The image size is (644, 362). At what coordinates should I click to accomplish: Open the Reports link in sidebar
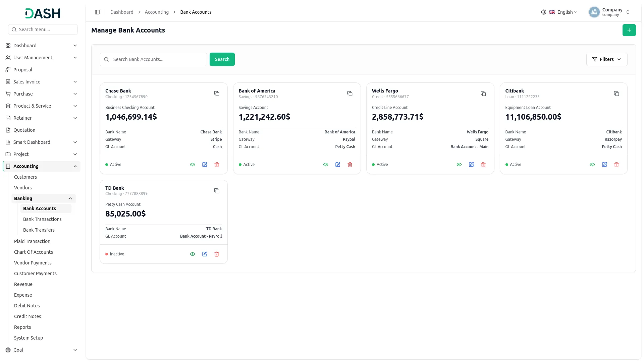pyautogui.click(x=22, y=327)
